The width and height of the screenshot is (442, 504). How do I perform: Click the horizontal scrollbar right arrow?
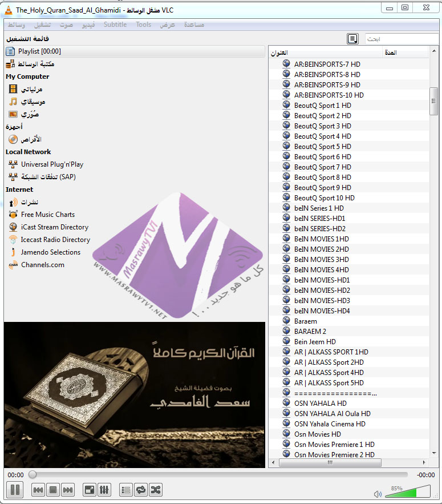point(424,462)
